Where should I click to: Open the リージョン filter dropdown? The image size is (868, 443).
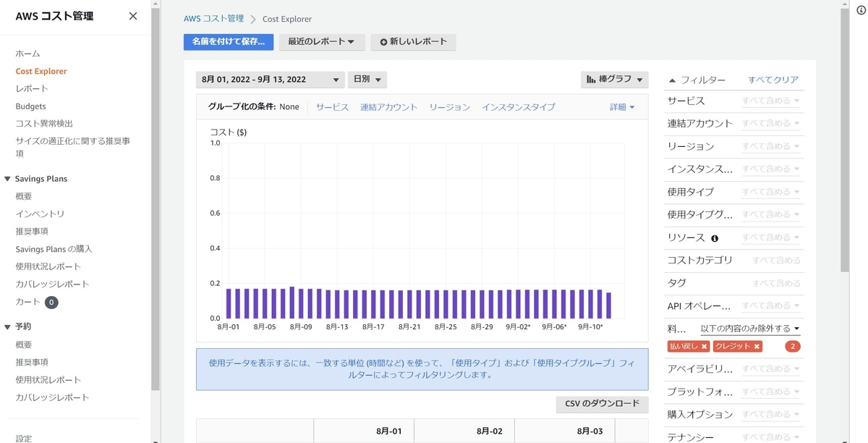pyautogui.click(x=771, y=146)
